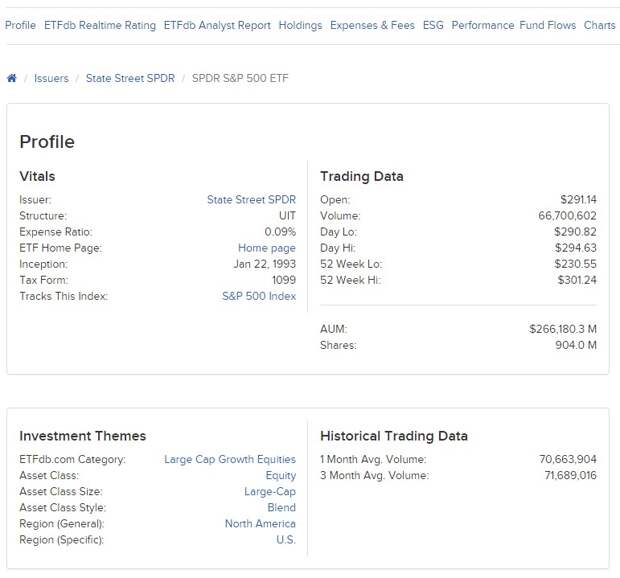Click the Open price $291.14
620x578 pixels.
point(578,200)
